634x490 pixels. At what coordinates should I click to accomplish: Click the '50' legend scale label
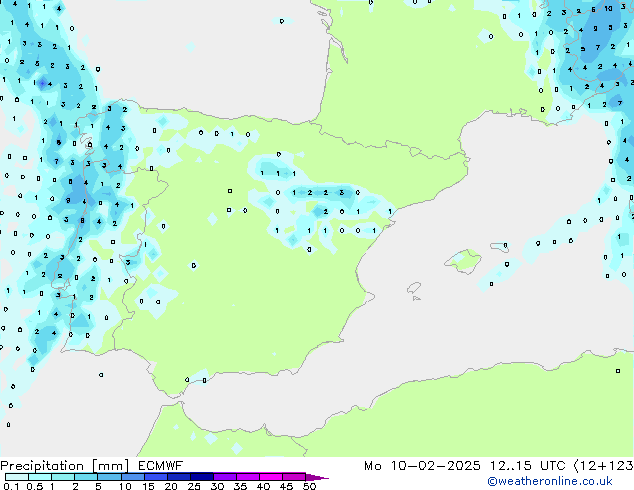[309, 486]
